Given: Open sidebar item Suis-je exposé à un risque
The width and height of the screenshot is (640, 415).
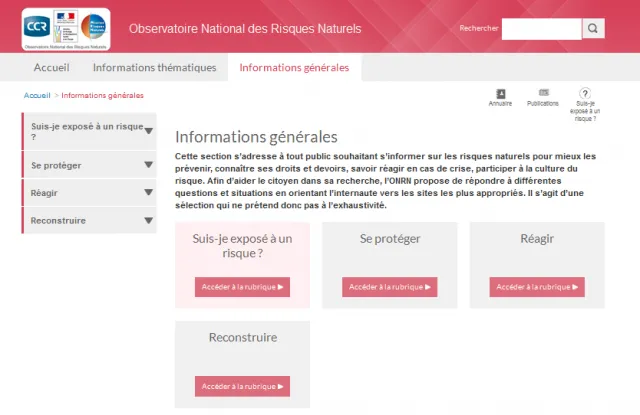Looking at the screenshot, I should click(x=87, y=131).
